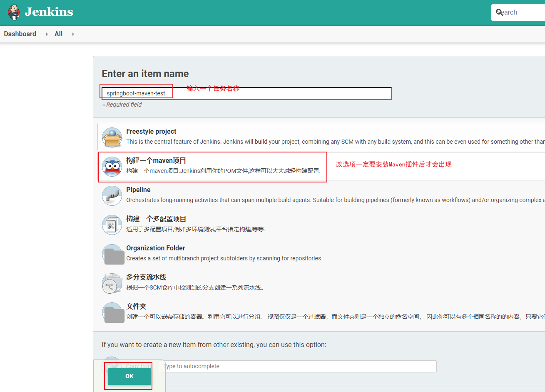Open the All breadcrumb link

pyautogui.click(x=58, y=34)
